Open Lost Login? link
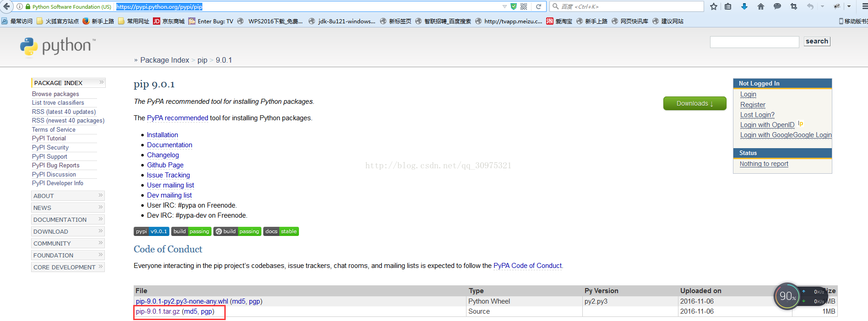The height and width of the screenshot is (321, 868). coord(757,115)
